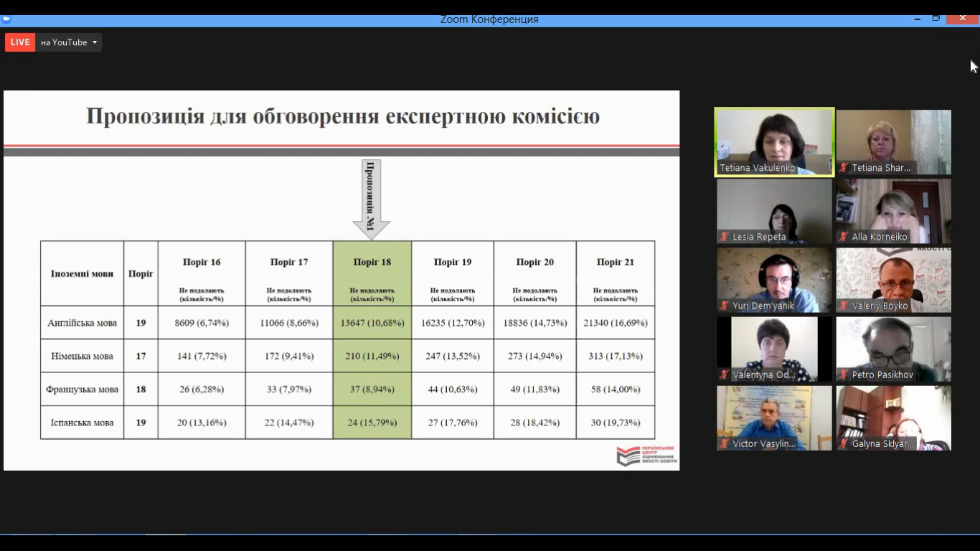Select Valeriy Boyko's video tile

(894, 280)
